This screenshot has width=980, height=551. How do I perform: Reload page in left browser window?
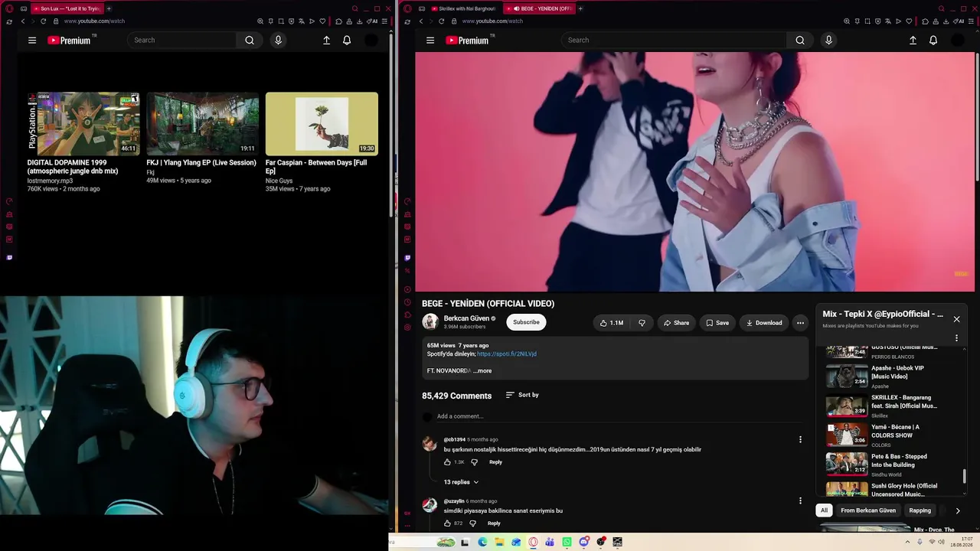43,21
